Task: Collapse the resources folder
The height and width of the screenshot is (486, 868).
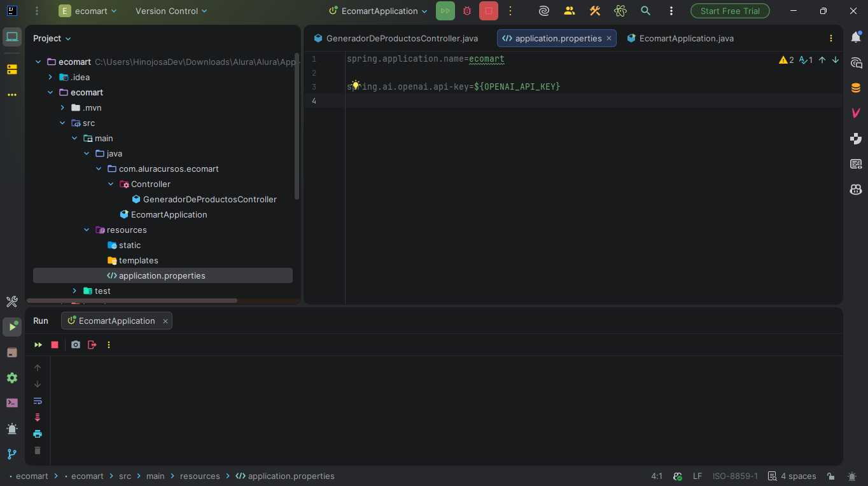Action: coord(87,230)
